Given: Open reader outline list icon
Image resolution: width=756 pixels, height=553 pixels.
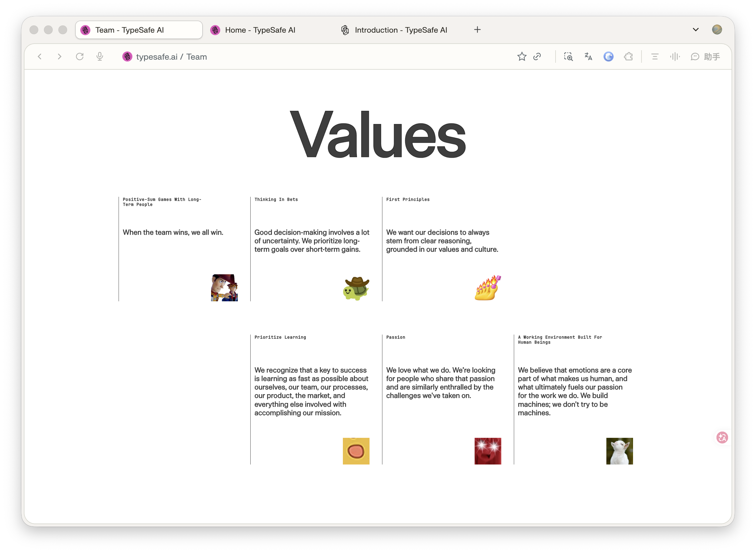Looking at the screenshot, I should (655, 56).
